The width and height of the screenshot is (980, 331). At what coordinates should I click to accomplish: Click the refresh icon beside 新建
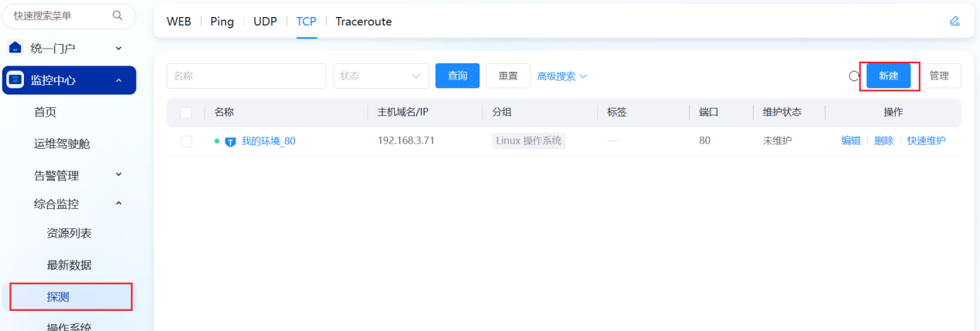click(854, 76)
